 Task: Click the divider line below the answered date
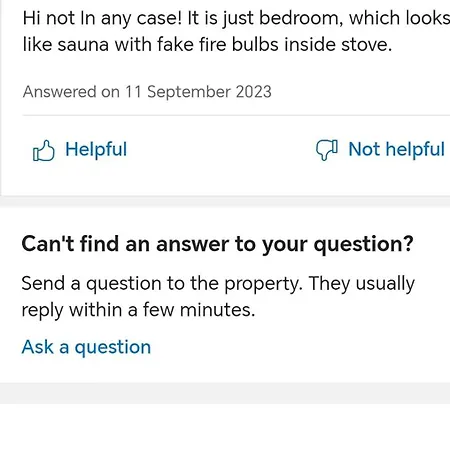pos(236,115)
